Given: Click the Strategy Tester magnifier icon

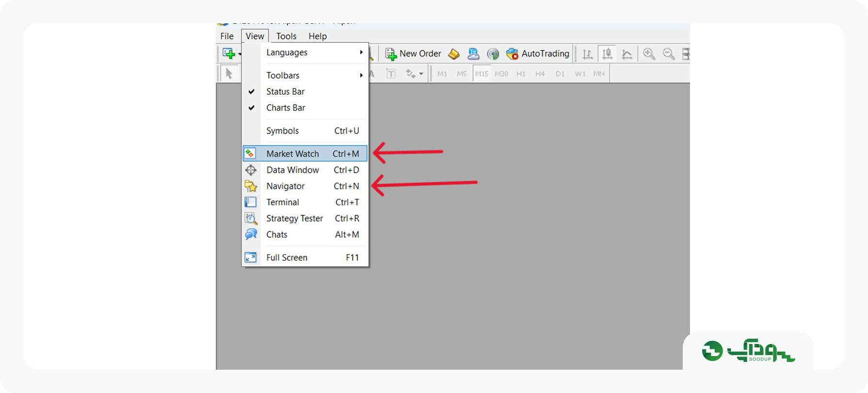Looking at the screenshot, I should point(251,218).
